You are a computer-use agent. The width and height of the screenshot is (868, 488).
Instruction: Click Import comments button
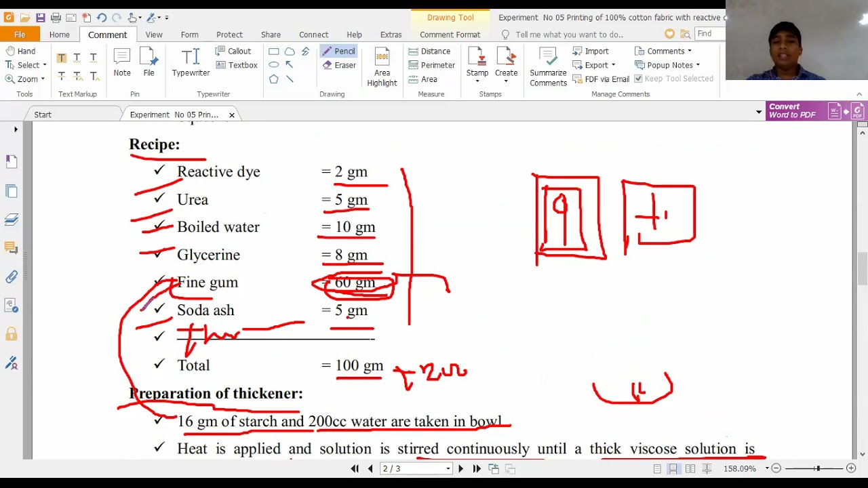tap(591, 52)
